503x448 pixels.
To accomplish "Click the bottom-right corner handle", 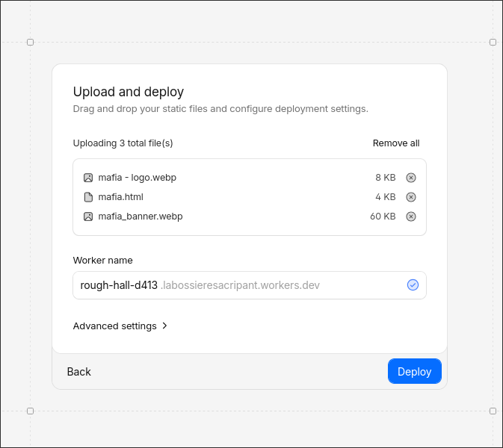I will 493,411.
